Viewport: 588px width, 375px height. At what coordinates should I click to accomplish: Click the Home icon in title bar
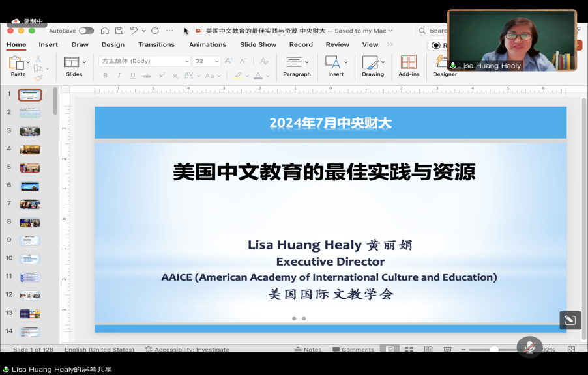[x=105, y=31]
